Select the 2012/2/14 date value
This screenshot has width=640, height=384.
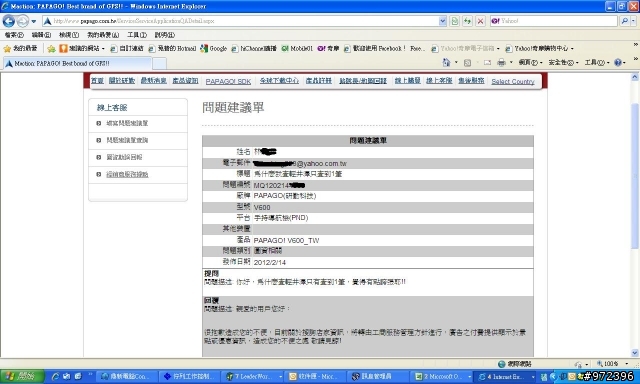(270, 262)
